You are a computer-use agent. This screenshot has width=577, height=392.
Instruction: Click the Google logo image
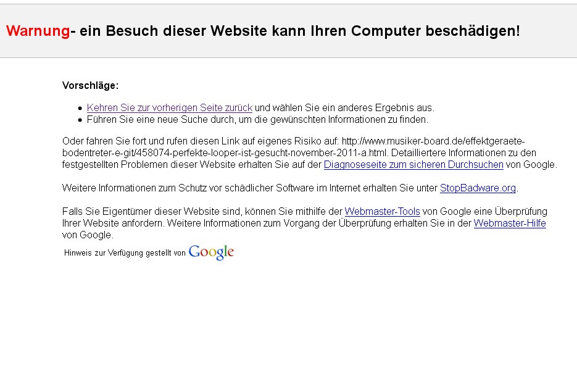211,252
